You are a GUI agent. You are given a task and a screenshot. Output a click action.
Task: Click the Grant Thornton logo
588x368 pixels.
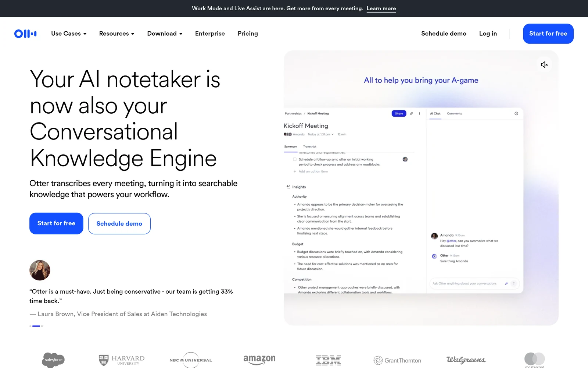coord(397,360)
